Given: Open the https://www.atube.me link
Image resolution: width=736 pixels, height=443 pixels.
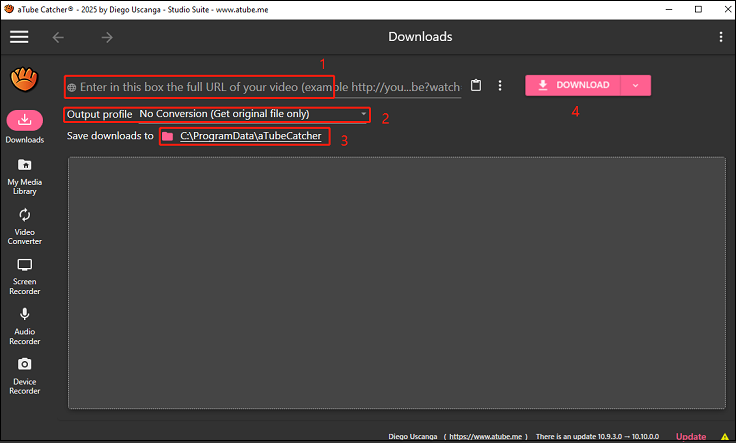Looking at the screenshot, I should (485, 437).
